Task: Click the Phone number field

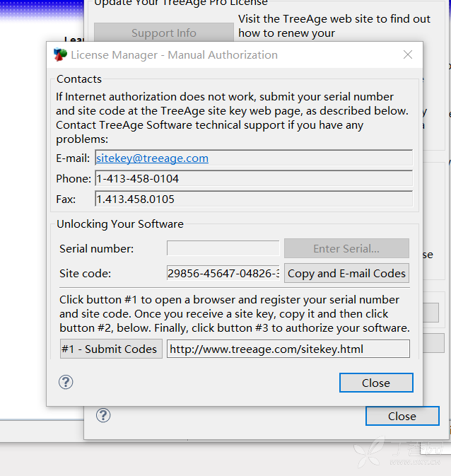Action: coord(253,179)
